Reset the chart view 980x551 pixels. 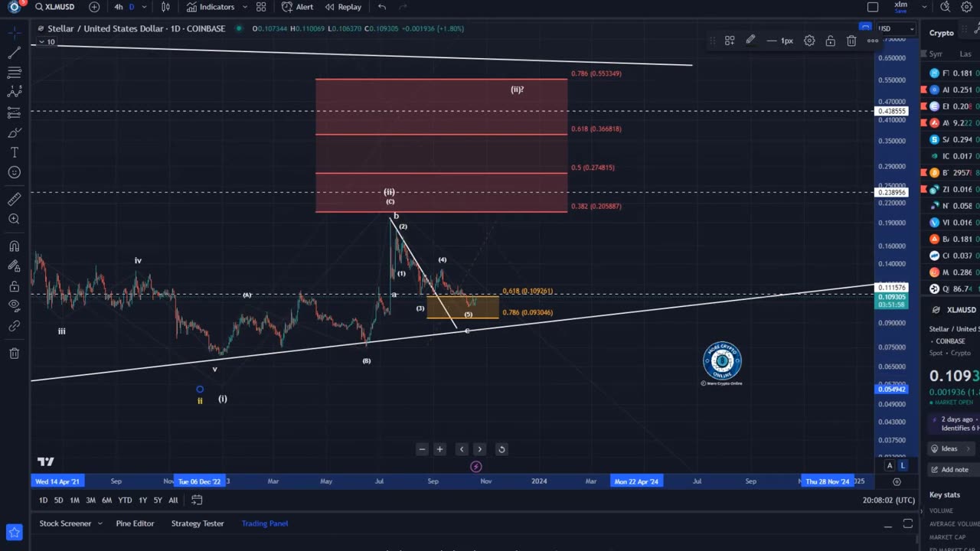[501, 449]
